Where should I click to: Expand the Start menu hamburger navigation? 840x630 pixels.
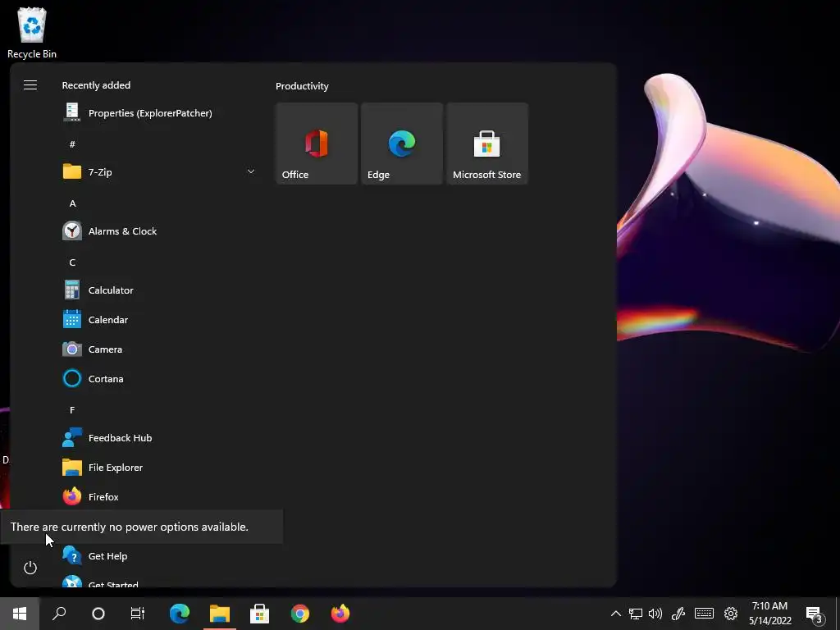(30, 85)
